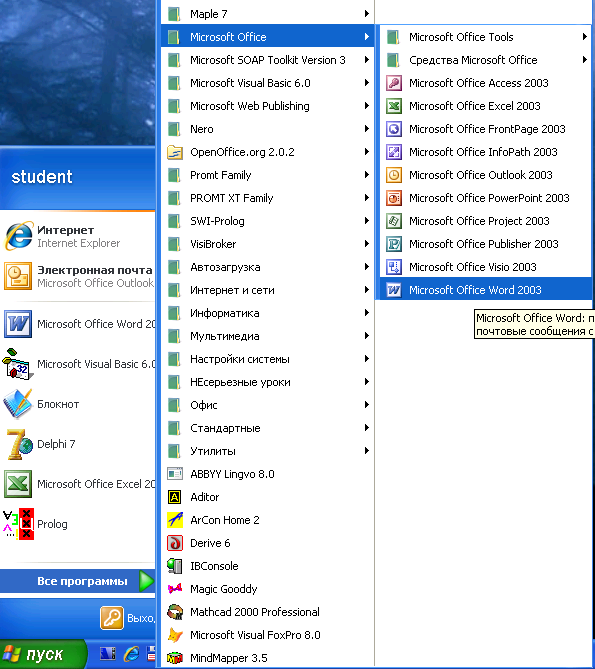
Task: Select the Microsoft Visual Basic 6.0 menu folder
Action: (x=267, y=83)
